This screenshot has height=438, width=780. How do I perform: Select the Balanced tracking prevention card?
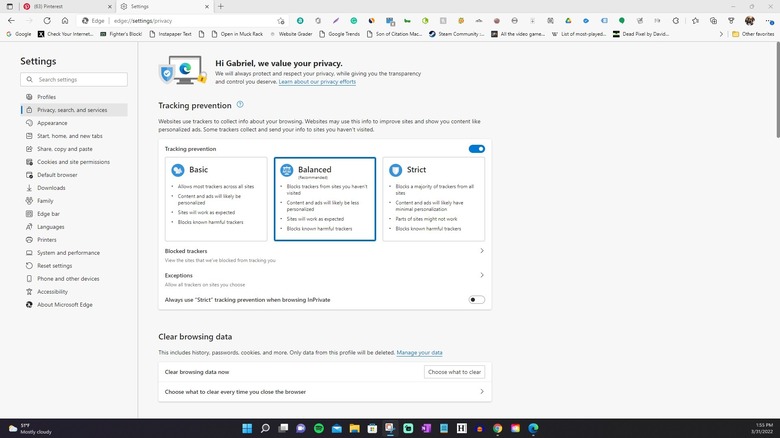coord(325,199)
